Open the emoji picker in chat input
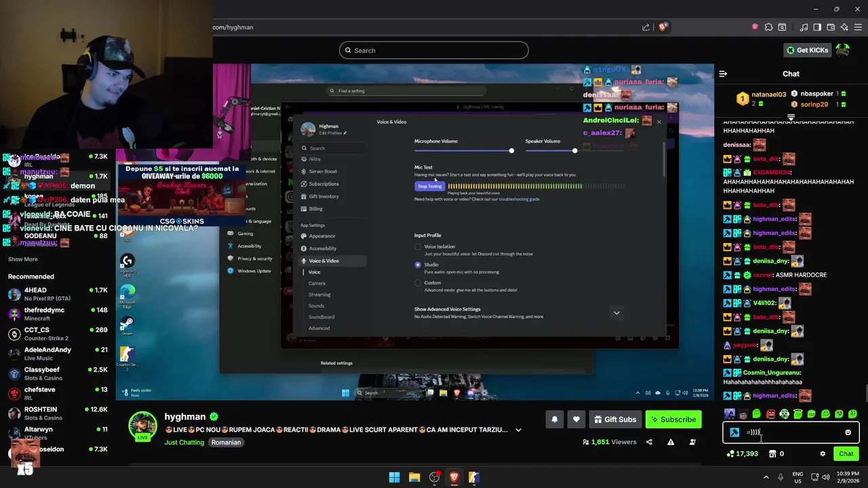 (x=848, y=432)
